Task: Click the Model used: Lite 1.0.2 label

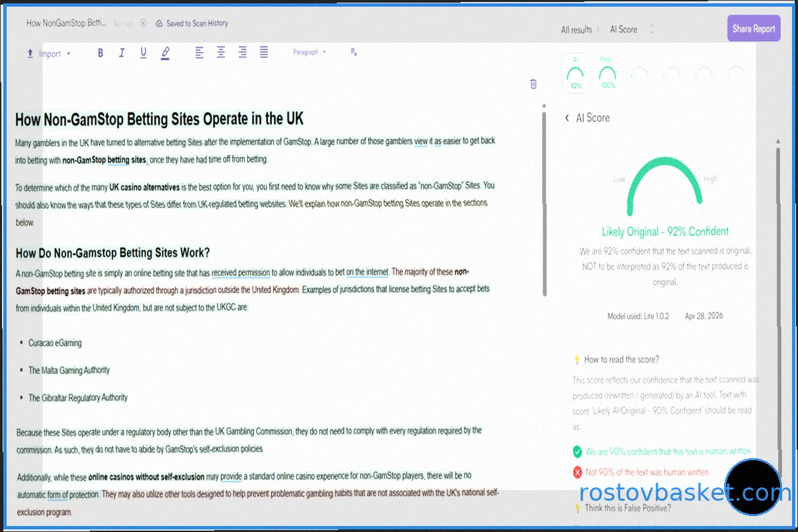Action: pos(638,317)
